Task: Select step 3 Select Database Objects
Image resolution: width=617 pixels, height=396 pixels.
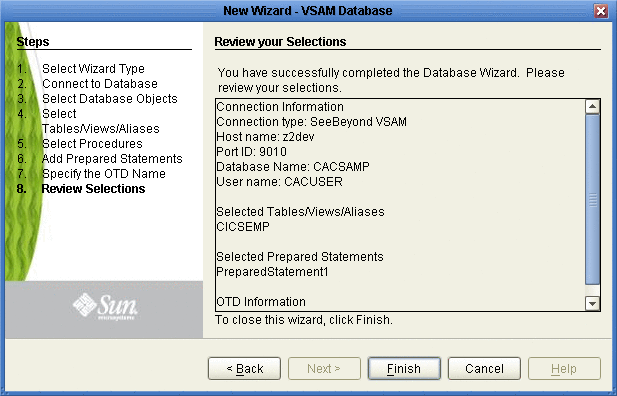Action: coord(110,98)
